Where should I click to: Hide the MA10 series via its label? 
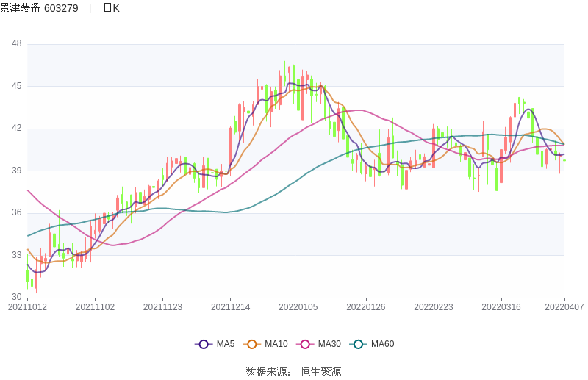(x=276, y=344)
